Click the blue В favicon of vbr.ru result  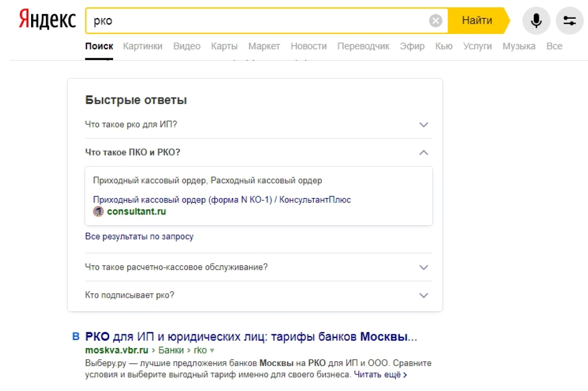pyautogui.click(x=76, y=337)
